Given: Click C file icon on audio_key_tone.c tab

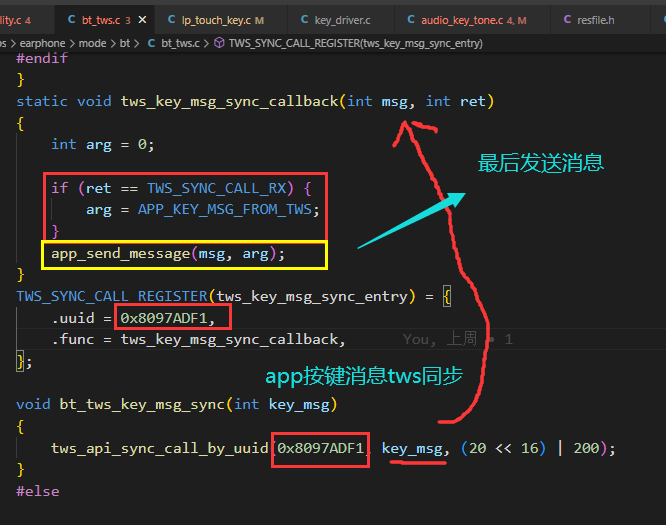Looking at the screenshot, I should (411, 20).
